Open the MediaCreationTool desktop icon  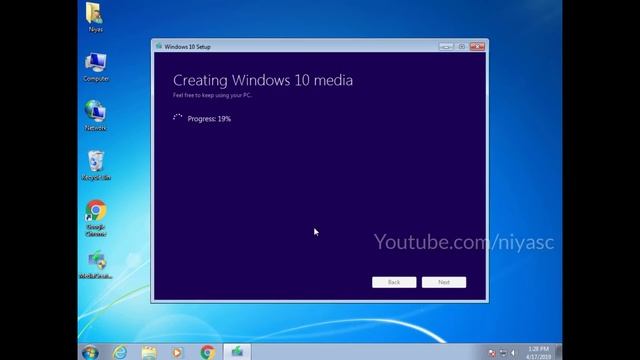(96, 264)
